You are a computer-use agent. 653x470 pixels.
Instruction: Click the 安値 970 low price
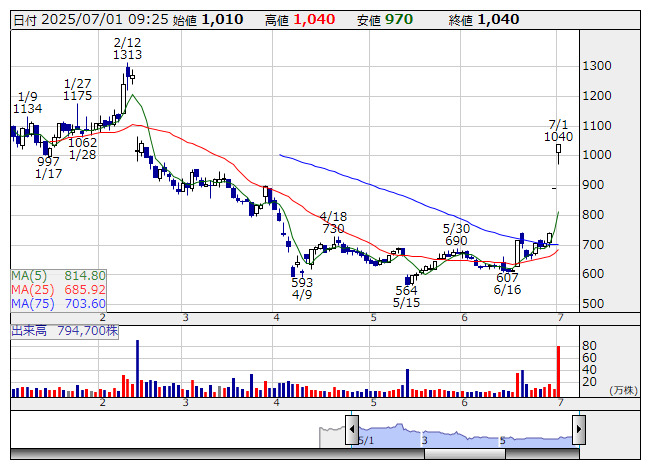click(385, 20)
